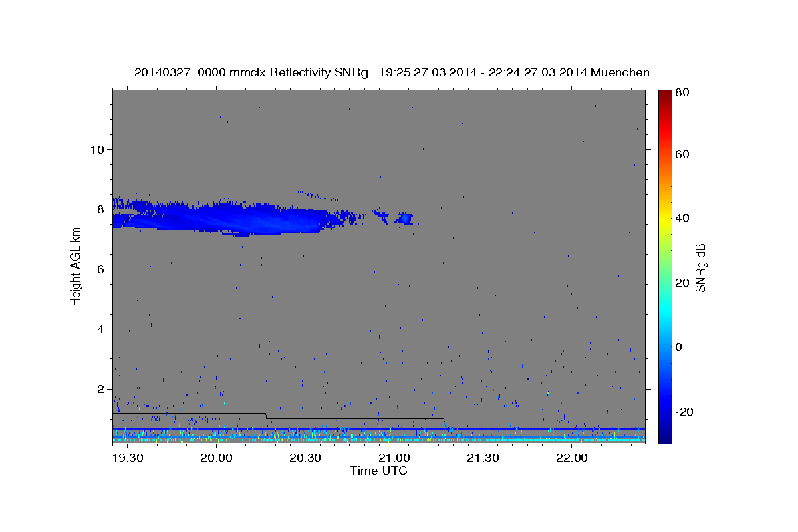Click the 20:30 time tick label
This screenshot has width=798, height=532.
(x=305, y=458)
